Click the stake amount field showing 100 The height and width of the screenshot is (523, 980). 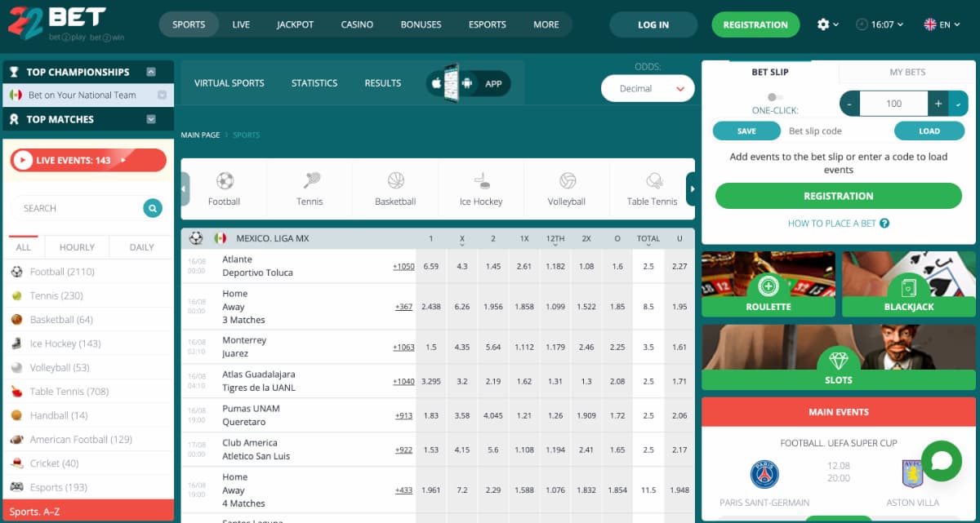893,104
